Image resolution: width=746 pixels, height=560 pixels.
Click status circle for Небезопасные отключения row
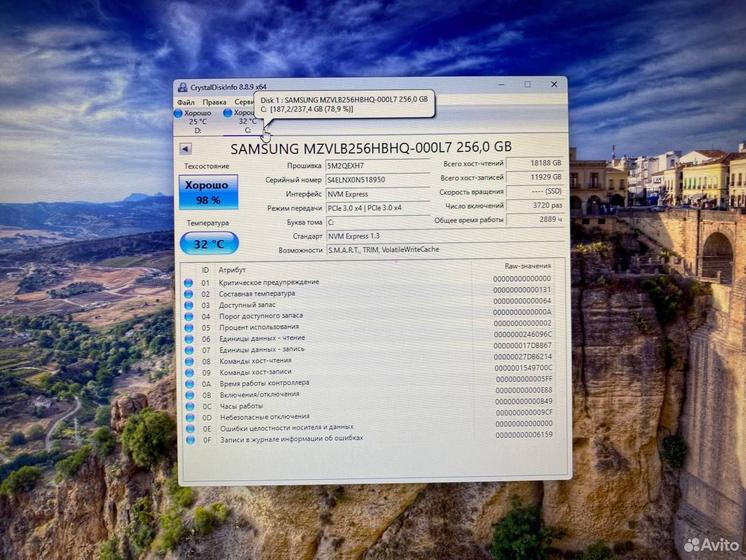pos(190,418)
